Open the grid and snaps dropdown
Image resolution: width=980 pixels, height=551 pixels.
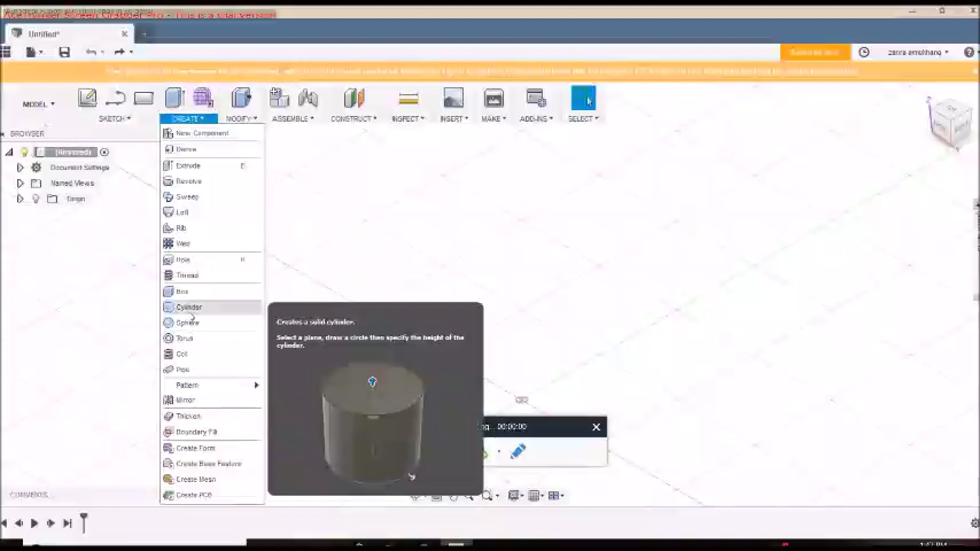tap(536, 495)
